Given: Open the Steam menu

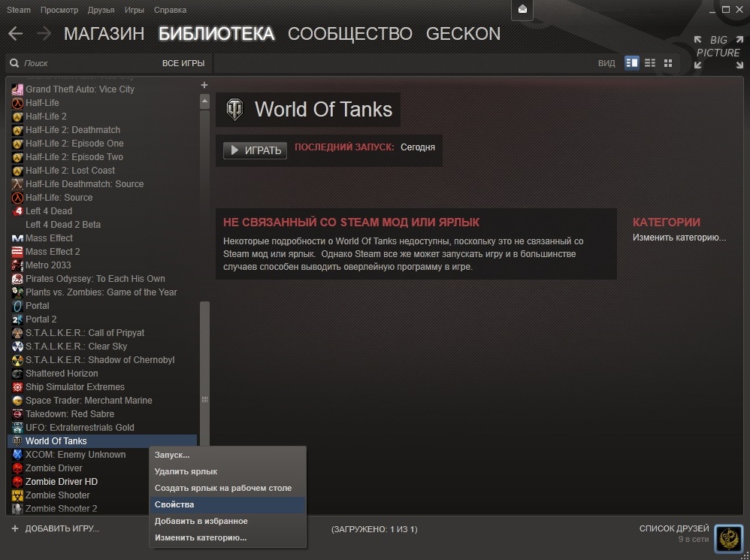Looking at the screenshot, I should point(19,10).
